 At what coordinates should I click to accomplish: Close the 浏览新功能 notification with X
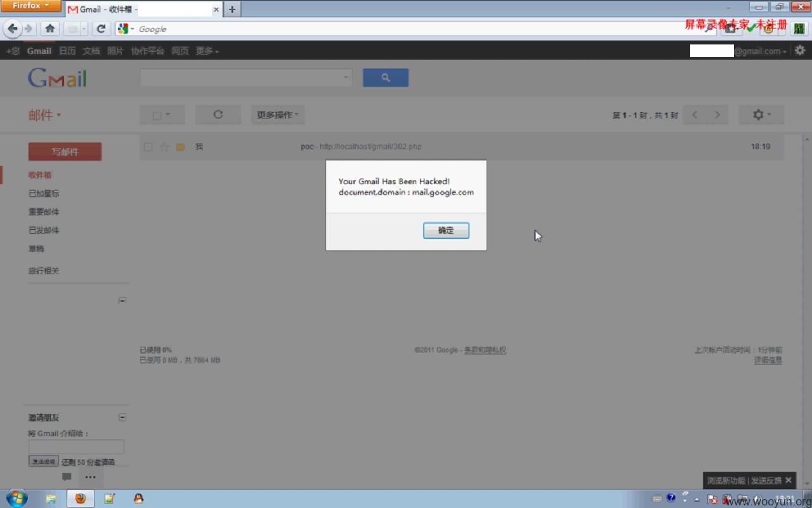789,480
